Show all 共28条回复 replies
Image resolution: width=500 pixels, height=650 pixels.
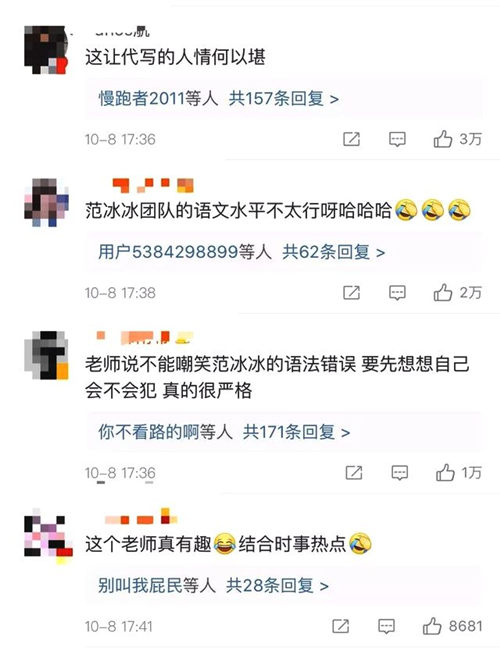coord(277,586)
